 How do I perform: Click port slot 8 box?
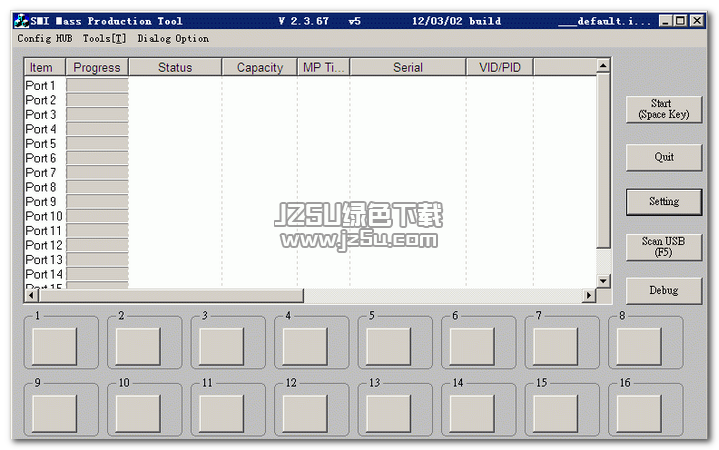639,346
